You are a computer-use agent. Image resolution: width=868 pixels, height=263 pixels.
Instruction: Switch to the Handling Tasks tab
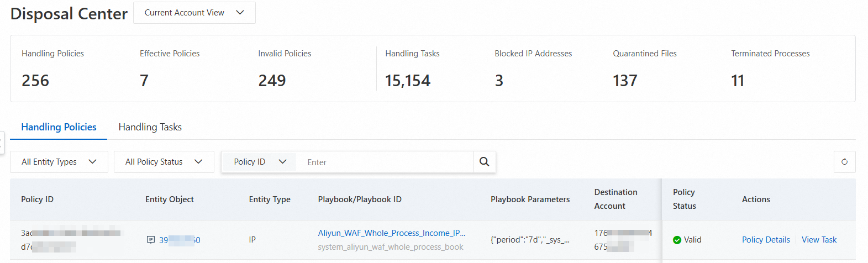pyautogui.click(x=150, y=127)
